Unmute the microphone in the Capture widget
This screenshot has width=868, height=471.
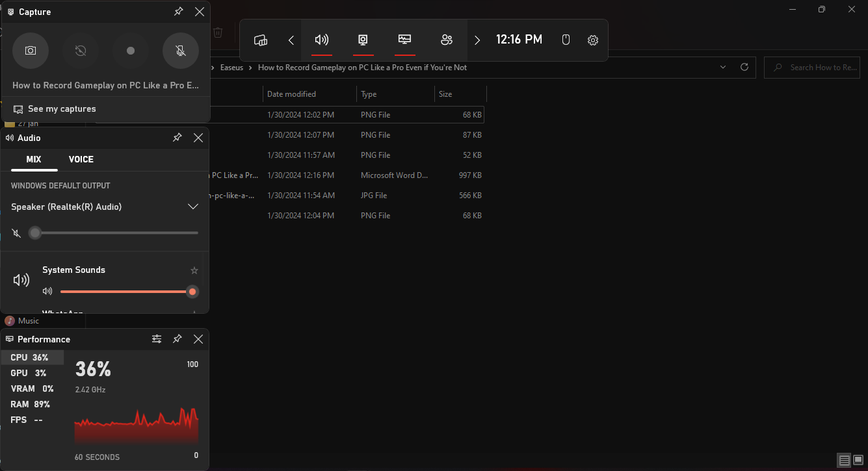click(x=180, y=51)
